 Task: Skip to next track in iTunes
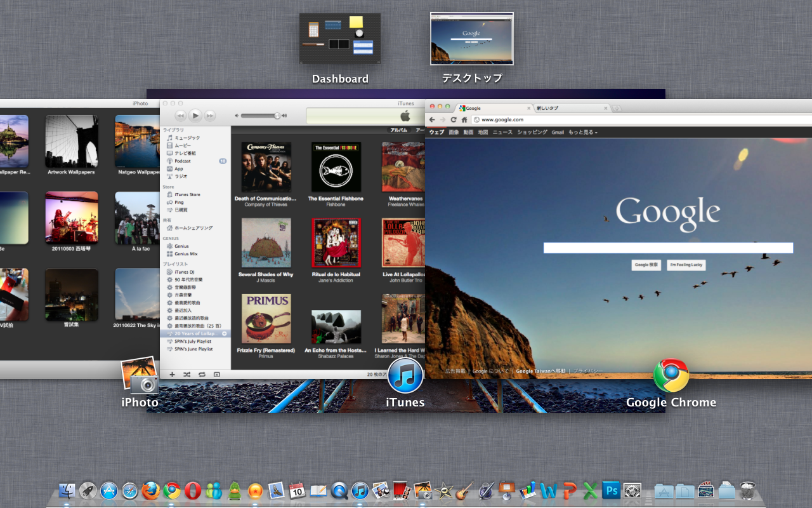210,116
